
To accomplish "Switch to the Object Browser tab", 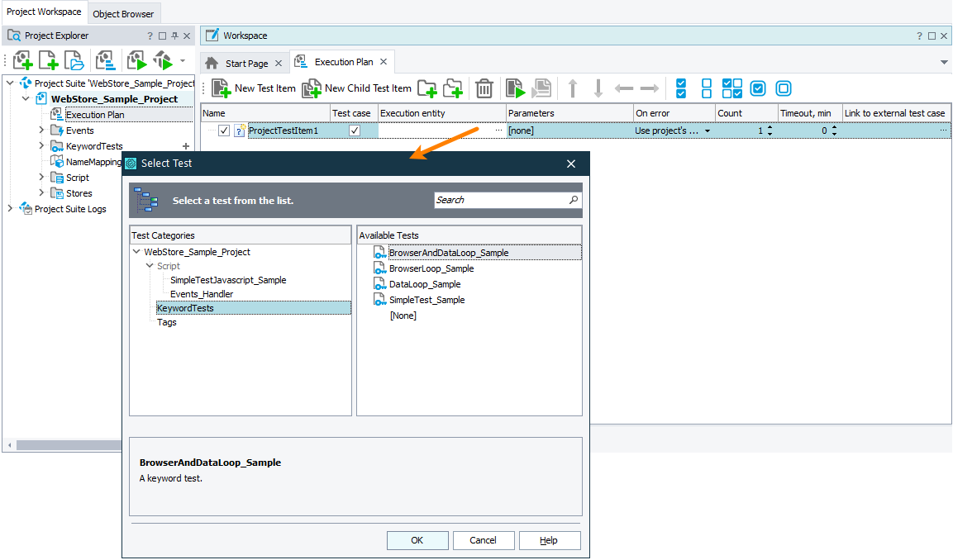I will pyautogui.click(x=123, y=13).
